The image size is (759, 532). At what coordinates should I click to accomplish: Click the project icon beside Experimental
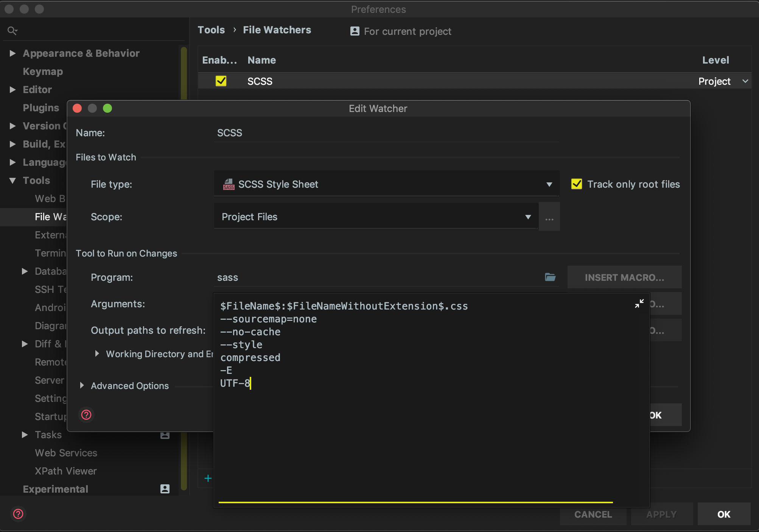pyautogui.click(x=165, y=489)
